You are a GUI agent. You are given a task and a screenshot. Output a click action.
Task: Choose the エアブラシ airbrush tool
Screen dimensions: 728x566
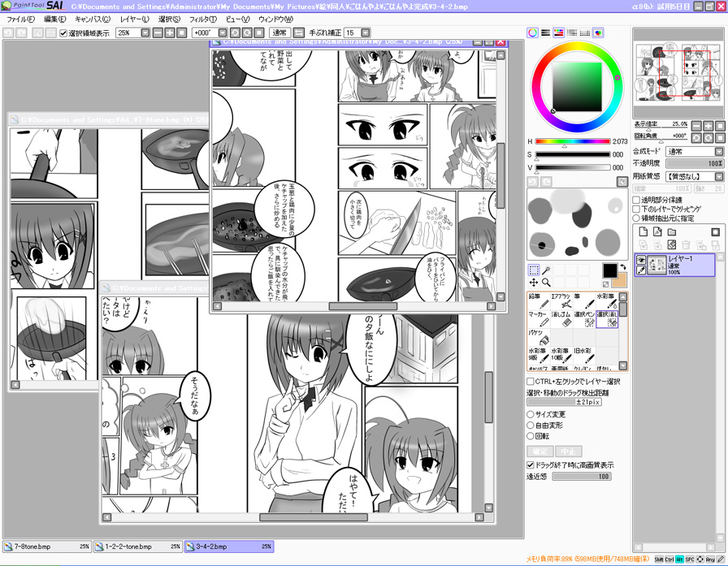[x=561, y=301]
